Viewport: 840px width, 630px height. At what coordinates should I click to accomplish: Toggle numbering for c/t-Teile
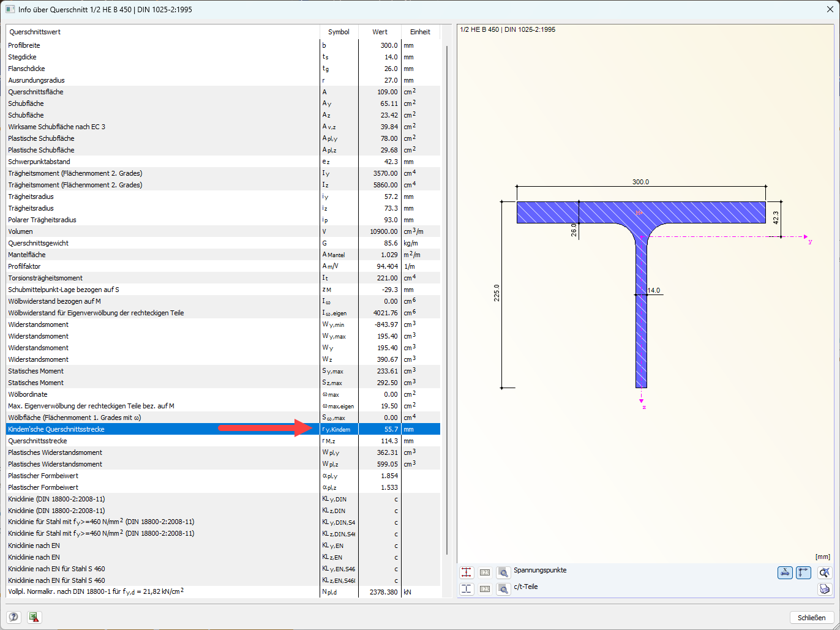[485, 589]
